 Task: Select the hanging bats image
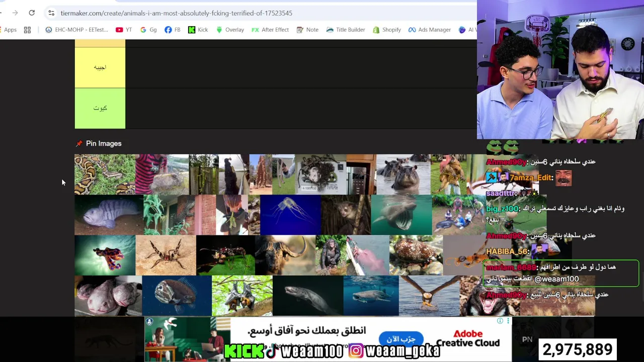pos(242,296)
